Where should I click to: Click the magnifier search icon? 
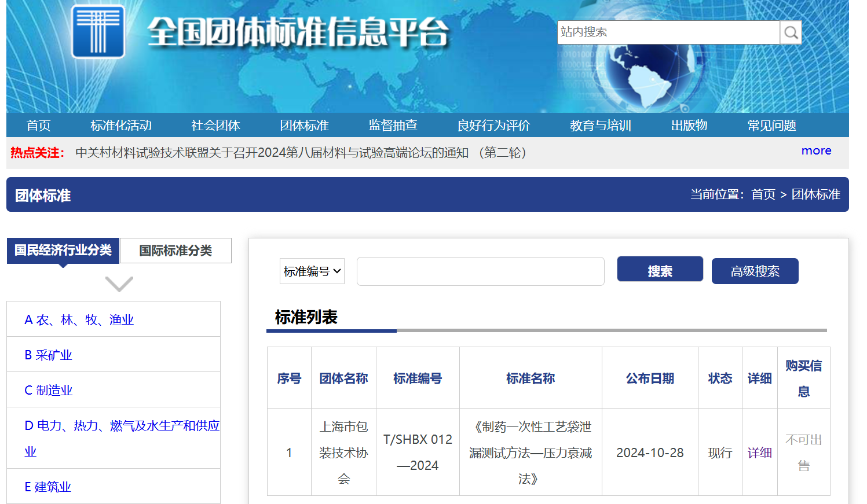tap(791, 32)
